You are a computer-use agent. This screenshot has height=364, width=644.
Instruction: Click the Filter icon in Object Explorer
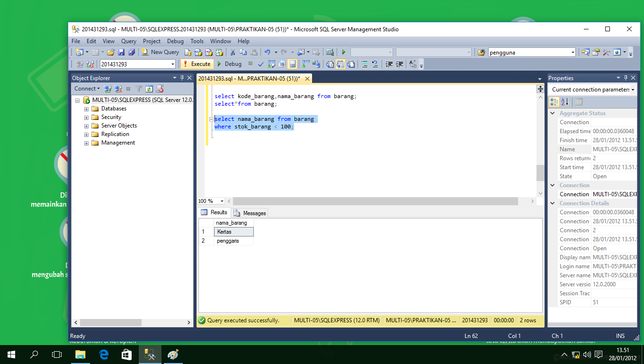pos(139,89)
